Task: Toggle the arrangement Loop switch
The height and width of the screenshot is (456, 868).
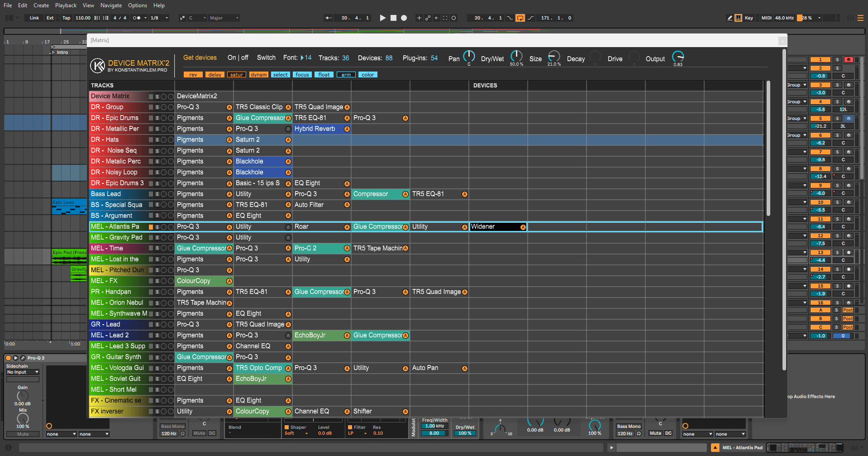Action: [520, 18]
